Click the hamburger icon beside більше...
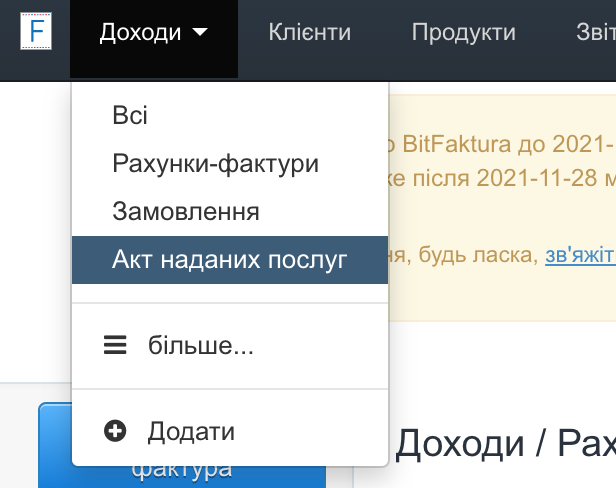 [115, 345]
